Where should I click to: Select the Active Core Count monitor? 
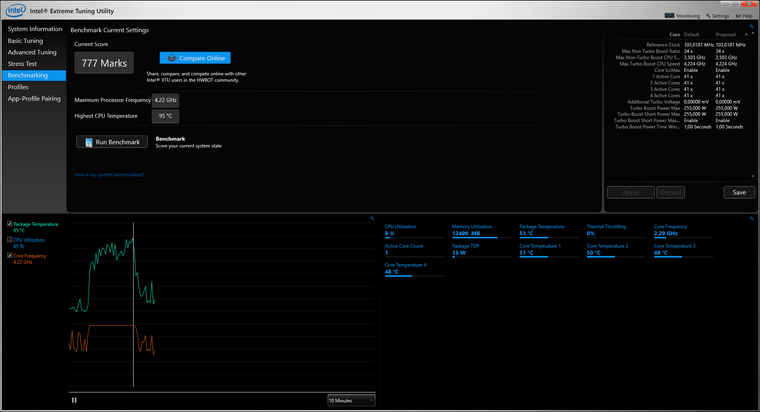(414, 250)
